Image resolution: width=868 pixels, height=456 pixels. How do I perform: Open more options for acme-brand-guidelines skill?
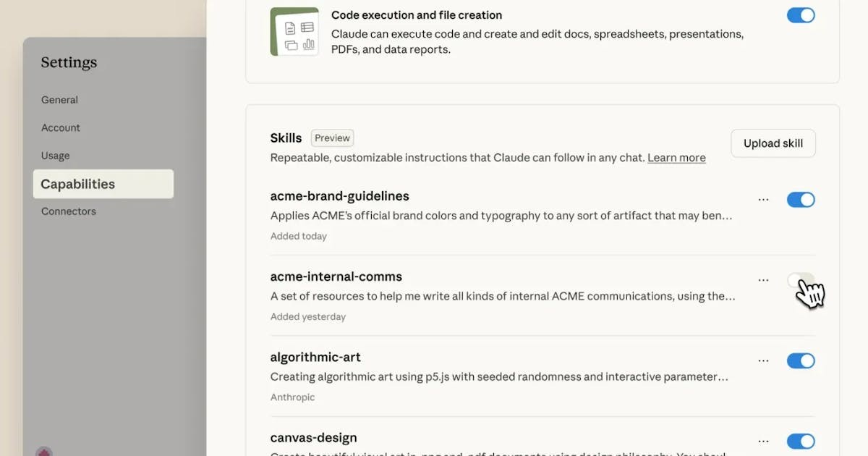[x=763, y=199]
